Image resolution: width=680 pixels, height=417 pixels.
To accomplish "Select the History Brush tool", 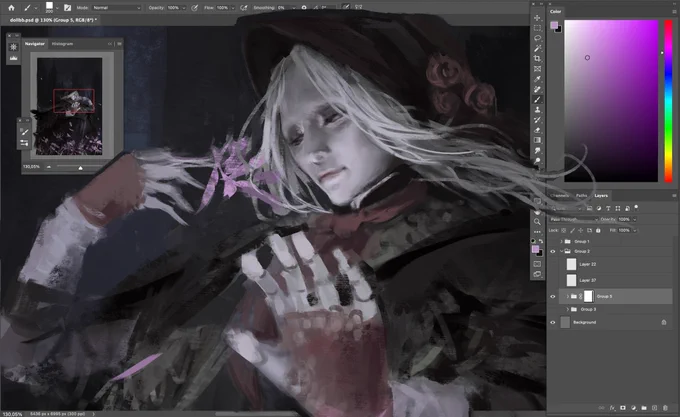I will [537, 120].
